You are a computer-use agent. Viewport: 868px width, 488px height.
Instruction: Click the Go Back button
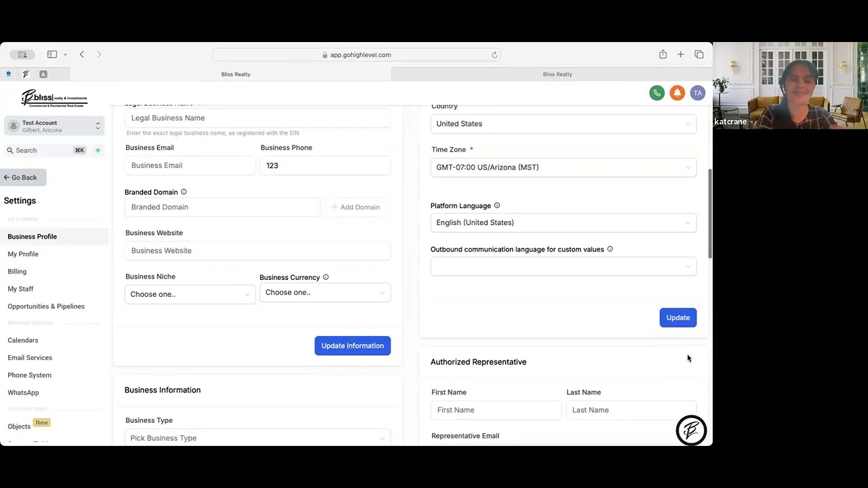[21, 178]
